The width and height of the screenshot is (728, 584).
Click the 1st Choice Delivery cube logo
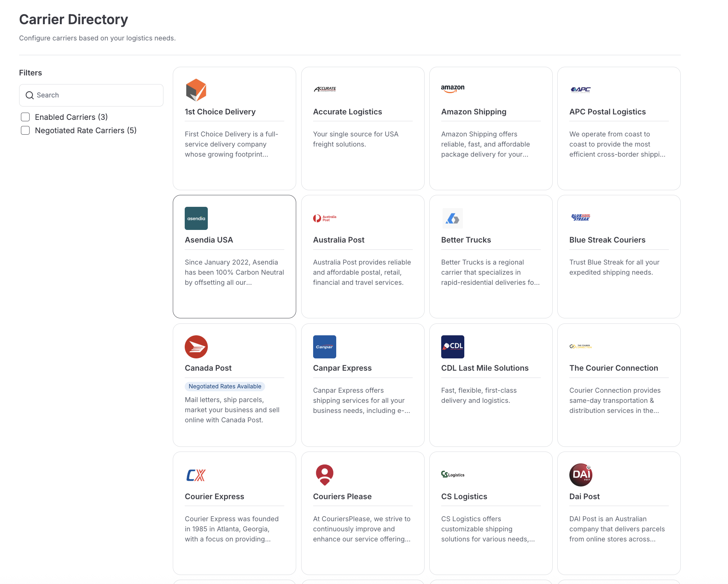[x=196, y=90]
